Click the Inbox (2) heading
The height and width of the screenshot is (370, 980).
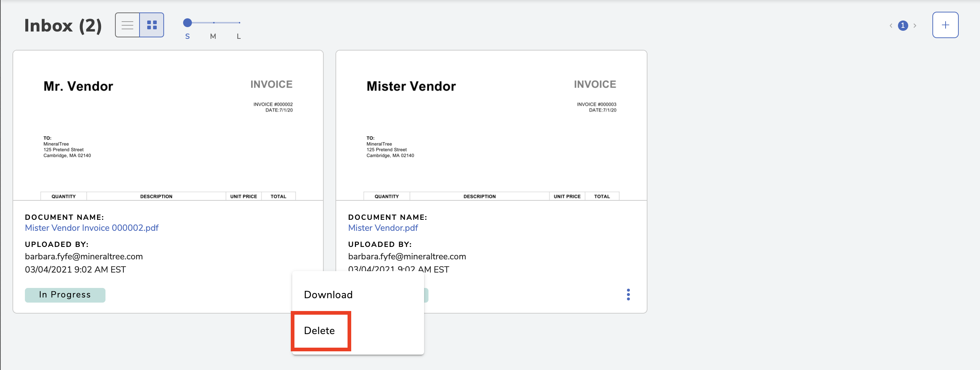point(63,26)
